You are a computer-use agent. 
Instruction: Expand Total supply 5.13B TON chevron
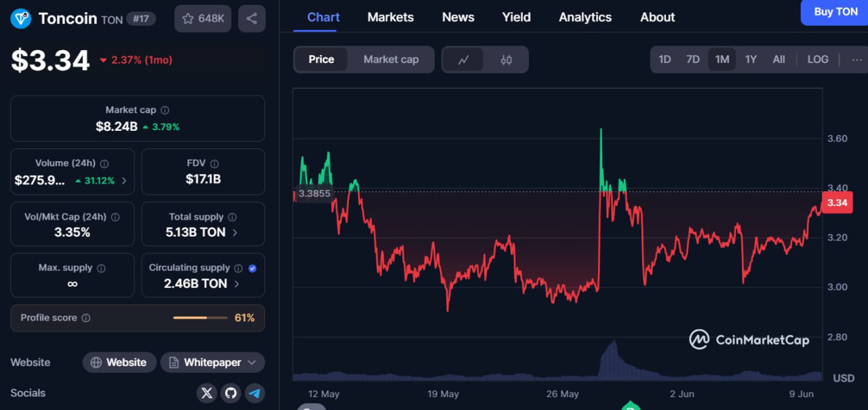pos(235,232)
